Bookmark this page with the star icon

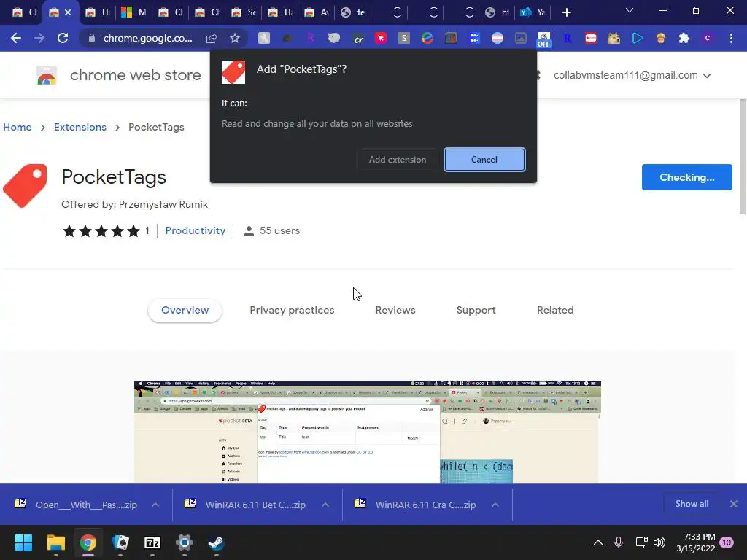(235, 38)
